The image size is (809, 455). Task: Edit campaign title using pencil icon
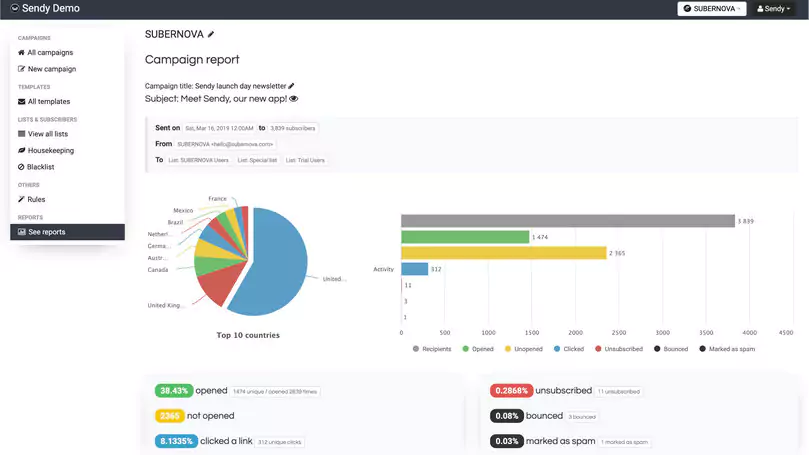[292, 86]
